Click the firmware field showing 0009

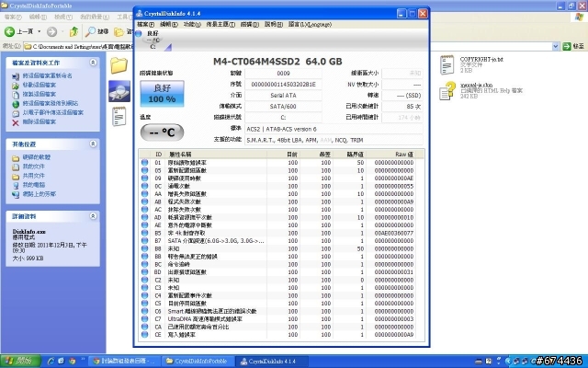tap(283, 74)
